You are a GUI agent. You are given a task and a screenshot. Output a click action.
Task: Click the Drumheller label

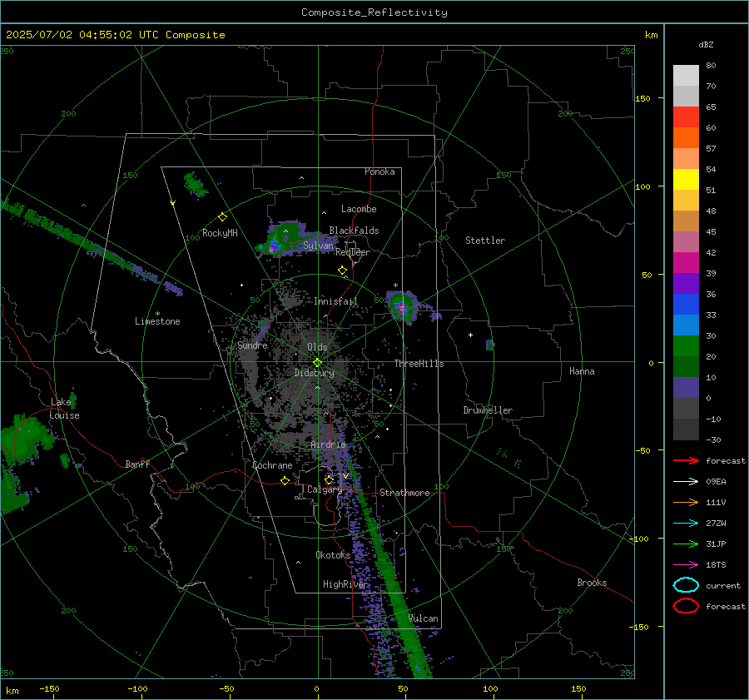488,410
